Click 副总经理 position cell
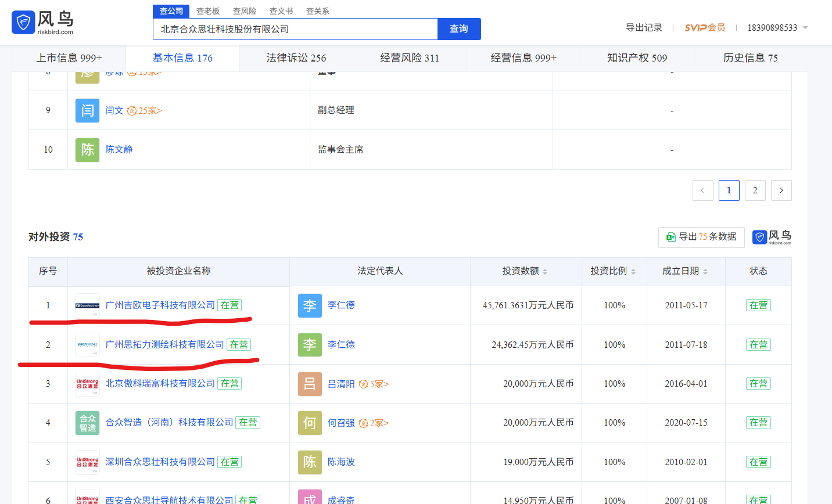This screenshot has width=832, height=504. pyautogui.click(x=336, y=110)
